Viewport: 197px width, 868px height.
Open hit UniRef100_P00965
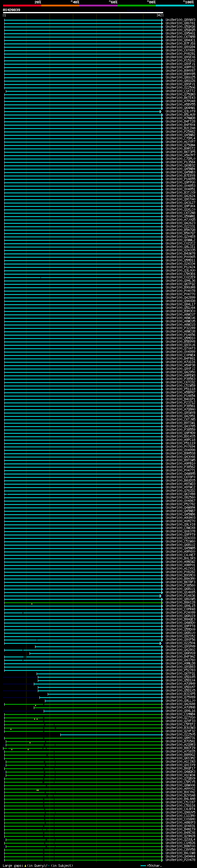pos(180,257)
